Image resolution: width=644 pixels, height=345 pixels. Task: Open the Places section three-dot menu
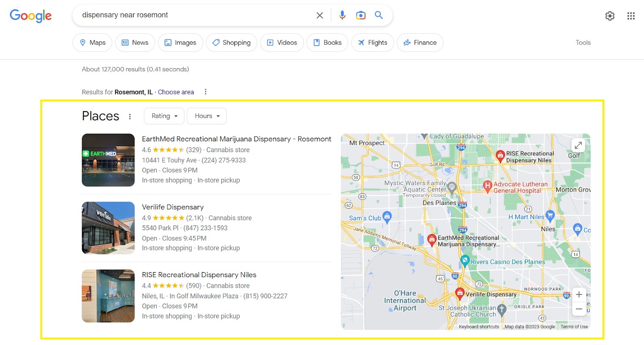(130, 116)
